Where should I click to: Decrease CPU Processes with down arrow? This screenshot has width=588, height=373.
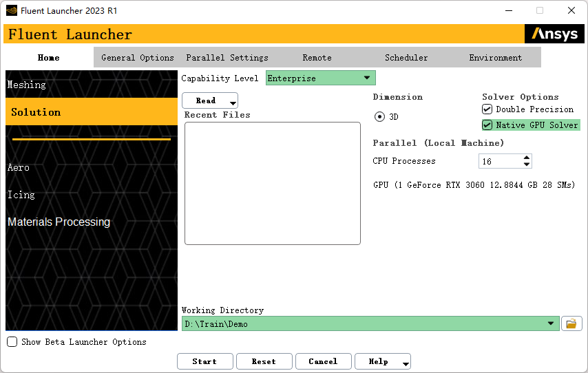(527, 164)
